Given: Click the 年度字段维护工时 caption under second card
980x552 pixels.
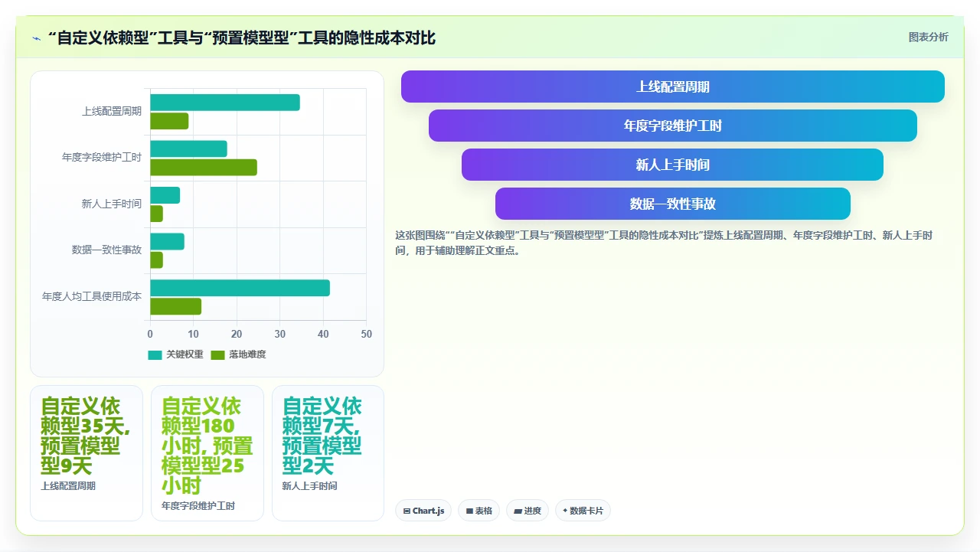Looking at the screenshot, I should [x=198, y=506].
